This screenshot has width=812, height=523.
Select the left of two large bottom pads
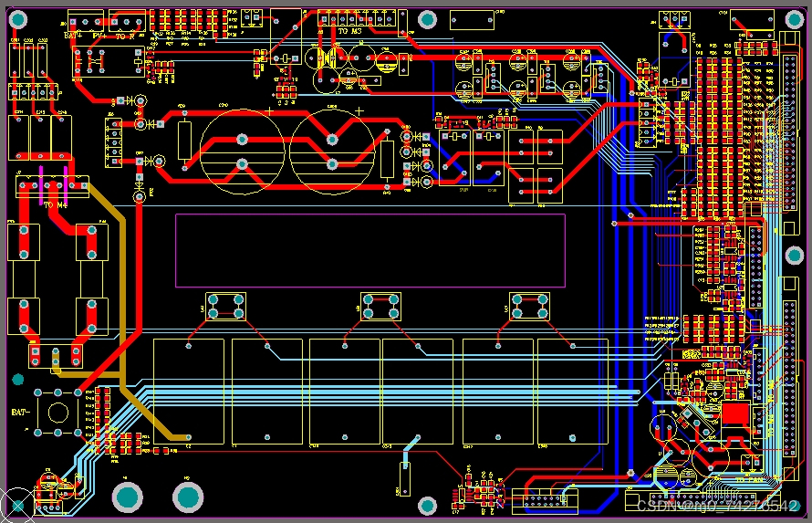pyautogui.click(x=128, y=497)
